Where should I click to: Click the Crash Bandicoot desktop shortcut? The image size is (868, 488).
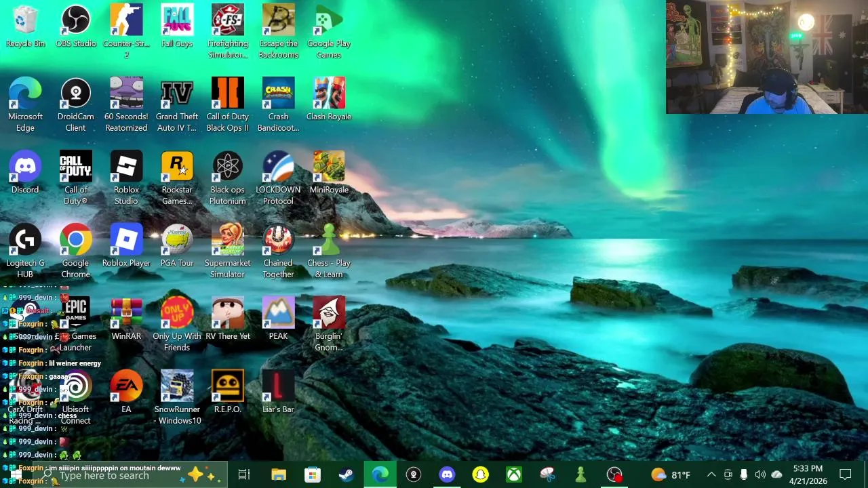click(278, 105)
